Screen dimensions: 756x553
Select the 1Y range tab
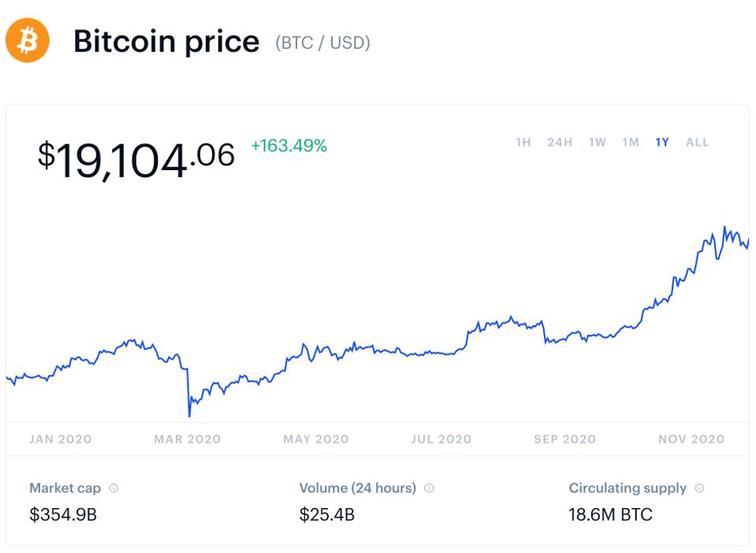[x=662, y=143]
